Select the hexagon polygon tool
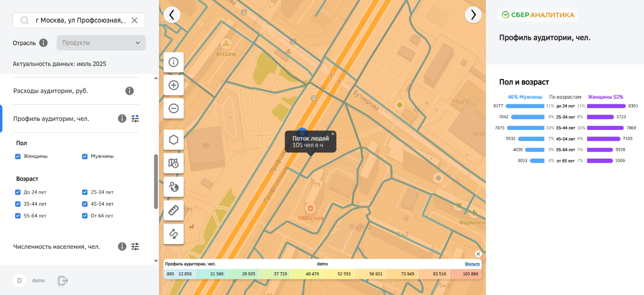Viewport: 644px width, 295px height. [x=174, y=140]
